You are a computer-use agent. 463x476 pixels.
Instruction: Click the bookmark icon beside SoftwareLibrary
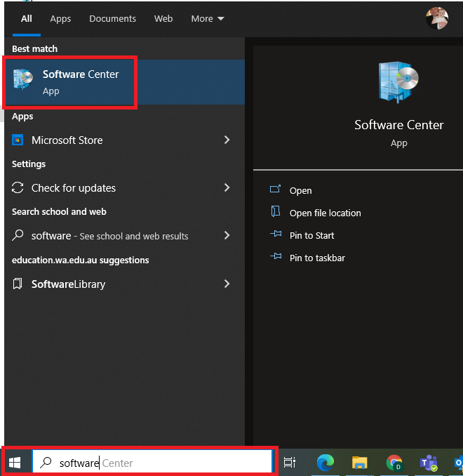[18, 284]
